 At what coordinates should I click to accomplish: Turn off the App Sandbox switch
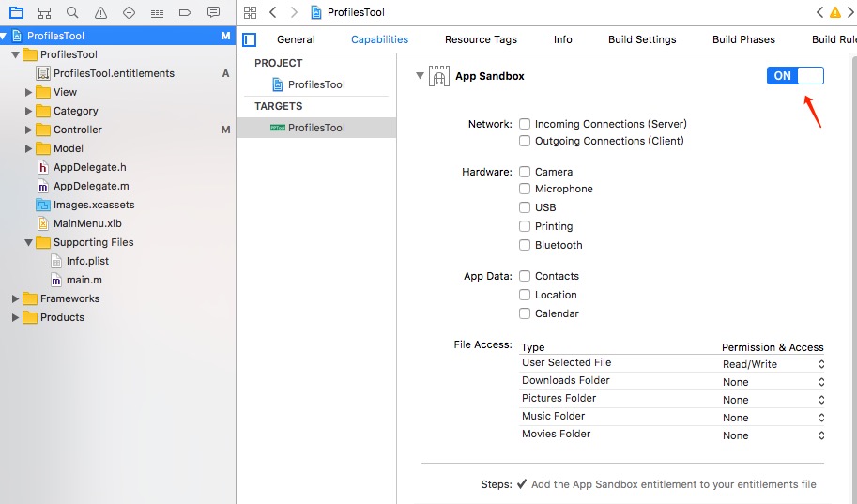795,75
